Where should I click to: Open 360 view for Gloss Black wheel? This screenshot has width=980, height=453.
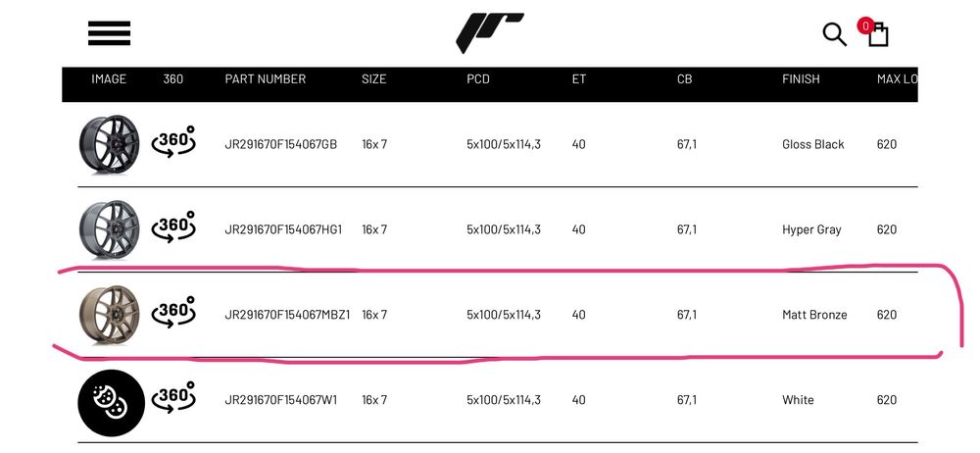coord(175,144)
